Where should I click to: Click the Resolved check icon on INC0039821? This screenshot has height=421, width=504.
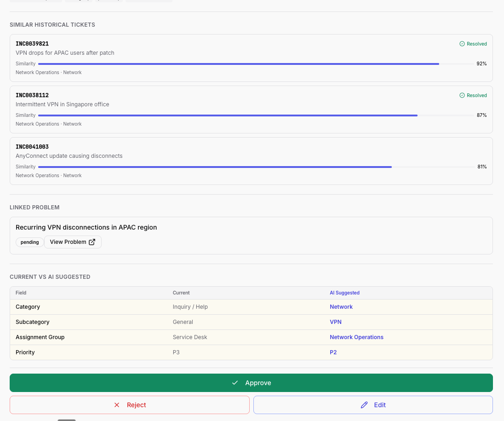(462, 44)
